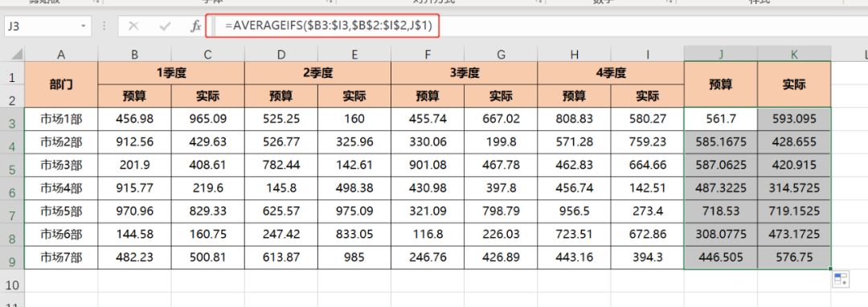Click the 1季度 merged header cell
This screenshot has width=868, height=307.
(171, 72)
